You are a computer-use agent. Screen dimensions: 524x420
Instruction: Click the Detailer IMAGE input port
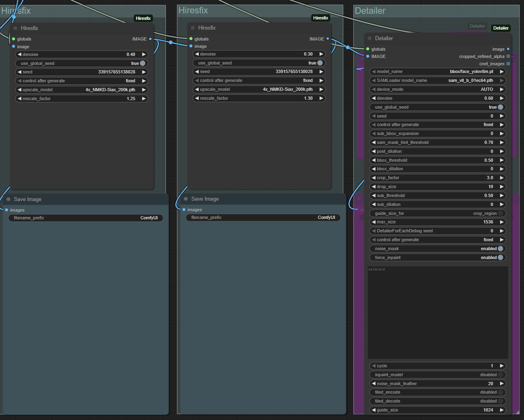pyautogui.click(x=368, y=56)
